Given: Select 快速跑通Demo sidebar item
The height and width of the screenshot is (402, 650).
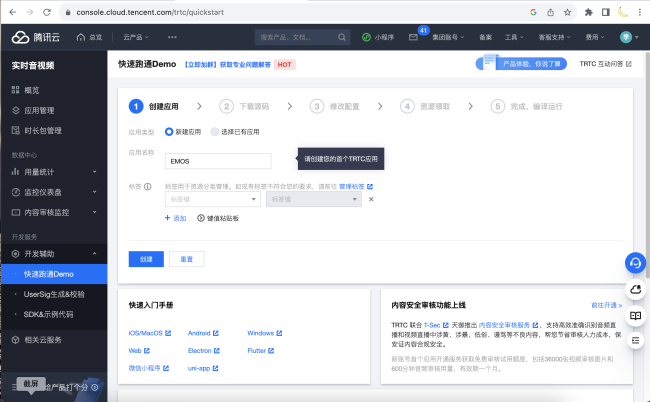Looking at the screenshot, I should tap(54, 274).
